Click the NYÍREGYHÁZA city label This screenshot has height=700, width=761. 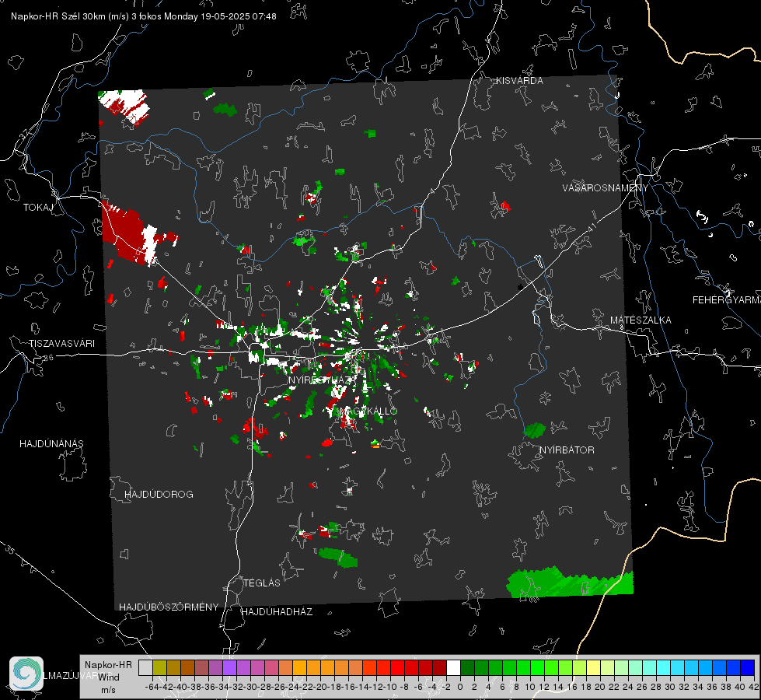pyautogui.click(x=323, y=380)
